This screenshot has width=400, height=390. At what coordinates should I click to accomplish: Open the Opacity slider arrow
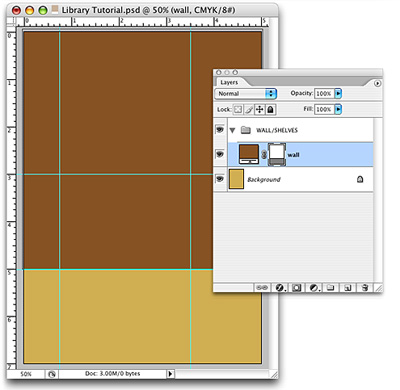pos(338,94)
